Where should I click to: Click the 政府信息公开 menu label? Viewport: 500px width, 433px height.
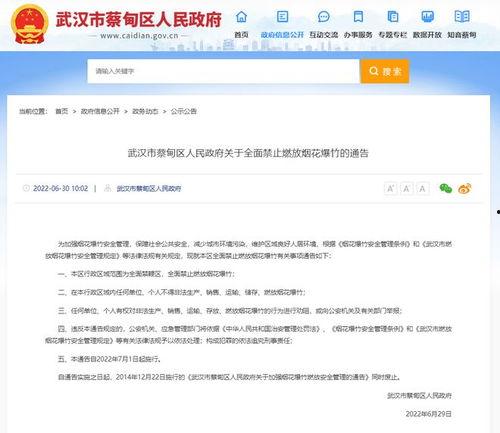click(x=282, y=35)
